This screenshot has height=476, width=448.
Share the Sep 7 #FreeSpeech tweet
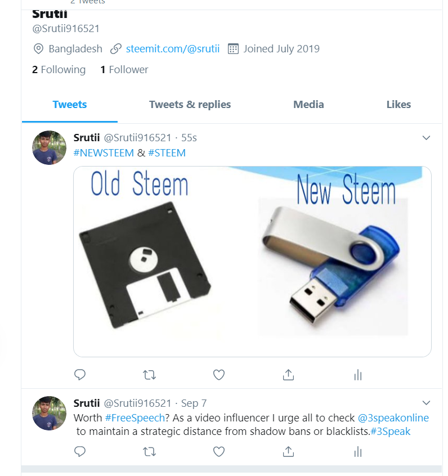[x=288, y=451]
